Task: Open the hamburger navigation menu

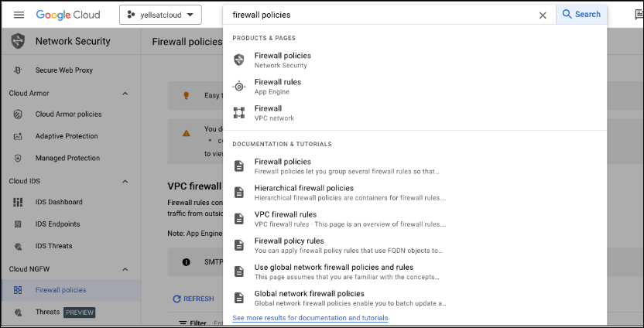Action: tap(19, 15)
